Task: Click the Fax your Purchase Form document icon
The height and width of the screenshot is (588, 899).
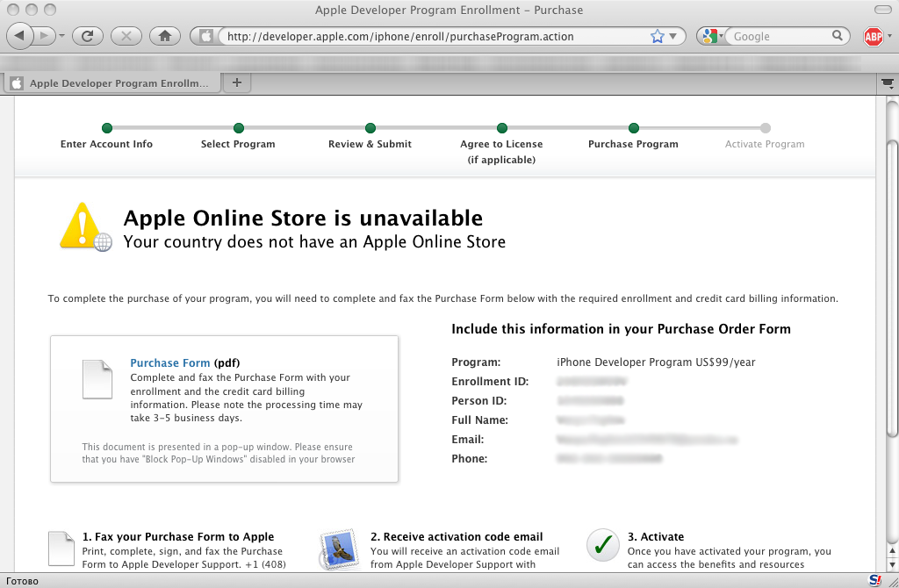Action: [61, 549]
